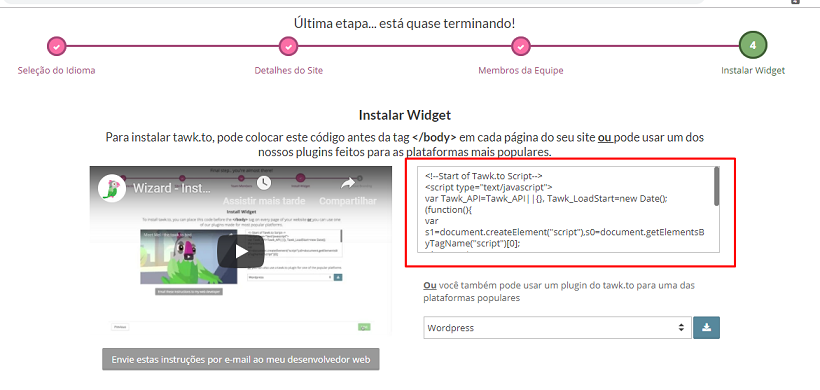This screenshot has height=390, width=820.
Task: Open the Wordpress platform dropdown
Action: [x=557, y=328]
